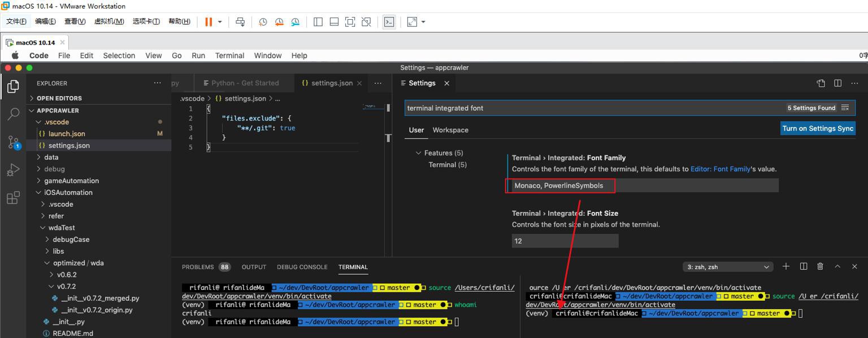Open the VMware 文件(F) menu
Image resolution: width=868 pixels, height=338 pixels.
pyautogui.click(x=16, y=21)
